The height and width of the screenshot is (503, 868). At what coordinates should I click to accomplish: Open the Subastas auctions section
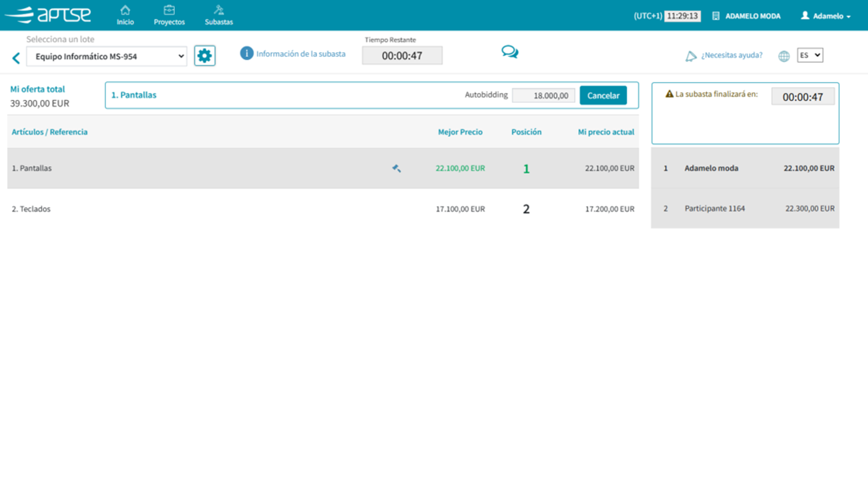[x=218, y=15]
